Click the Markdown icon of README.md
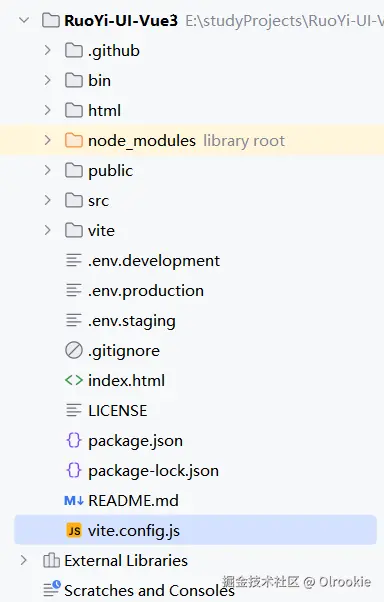The width and height of the screenshot is (384, 602). point(74,501)
